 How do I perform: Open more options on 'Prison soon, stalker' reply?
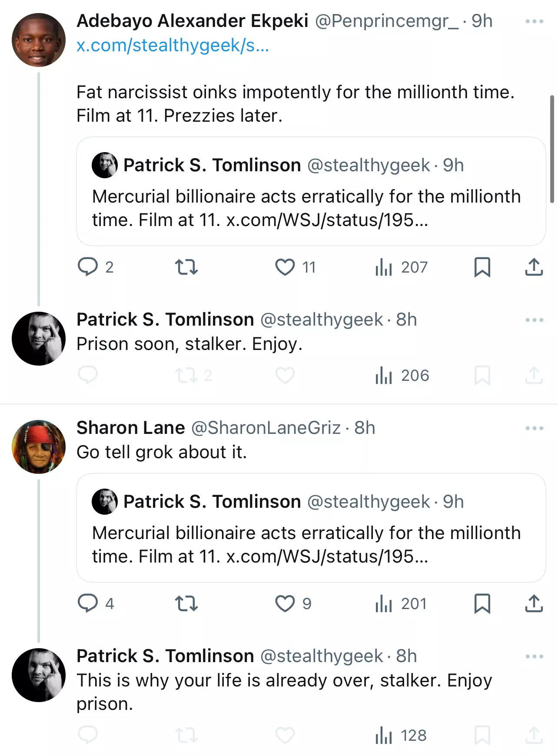tap(534, 320)
